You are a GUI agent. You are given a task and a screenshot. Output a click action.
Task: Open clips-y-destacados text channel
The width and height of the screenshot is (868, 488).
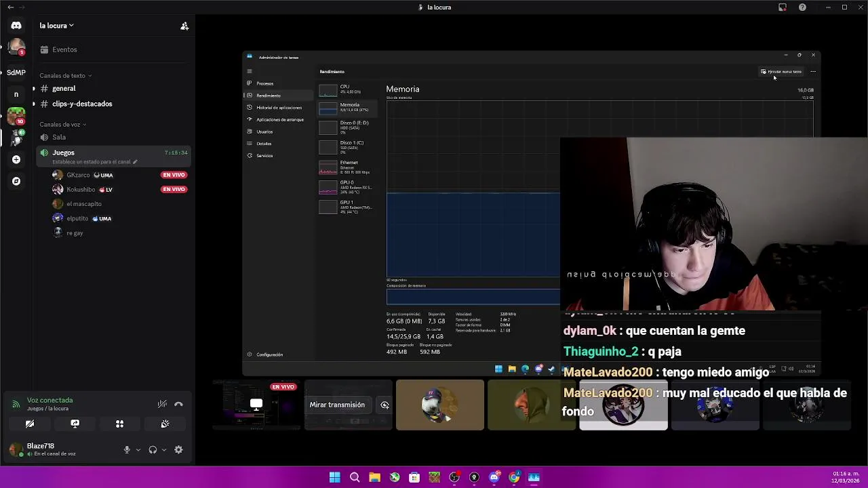click(x=114, y=104)
